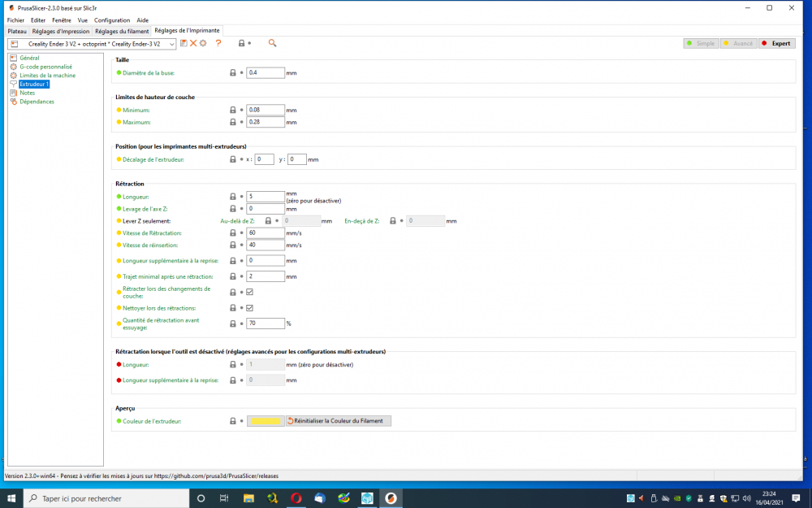
Task: Click the Windows search box Taper ici pour rechercher
Action: tap(106, 498)
